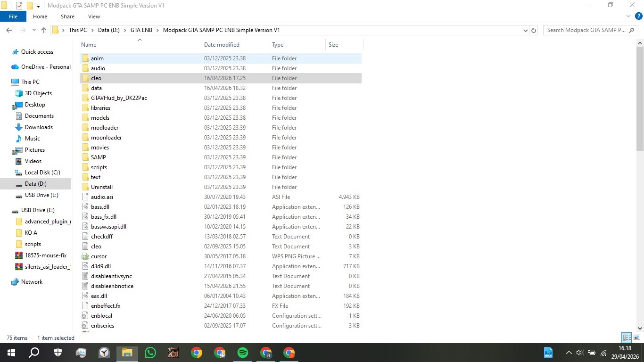The width and height of the screenshot is (644, 362).
Task: Select Network in the navigation pane
Action: 32,282
